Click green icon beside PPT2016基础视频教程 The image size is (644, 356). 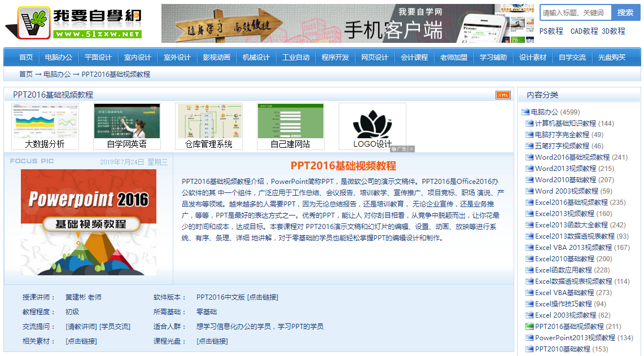tap(531, 326)
